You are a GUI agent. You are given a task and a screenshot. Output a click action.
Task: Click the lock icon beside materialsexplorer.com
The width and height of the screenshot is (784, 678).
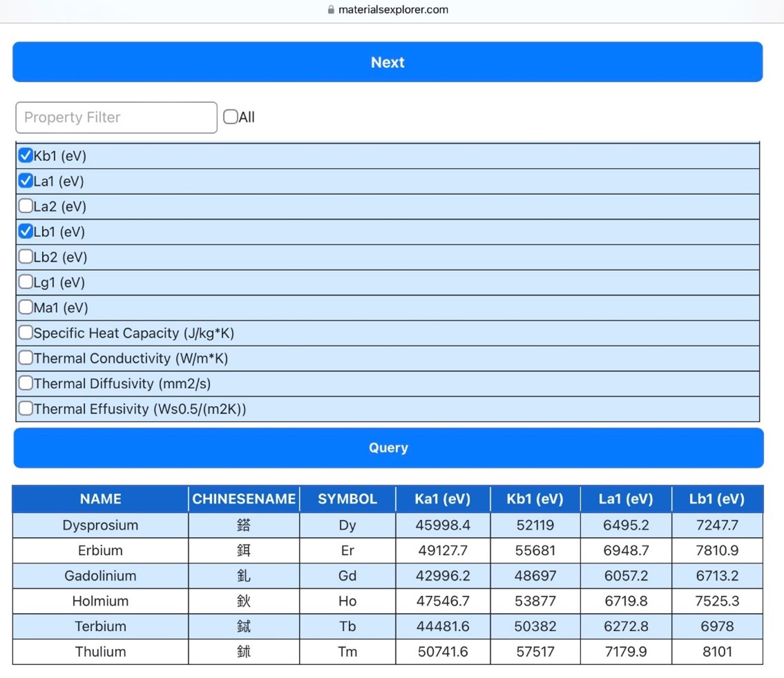(331, 10)
